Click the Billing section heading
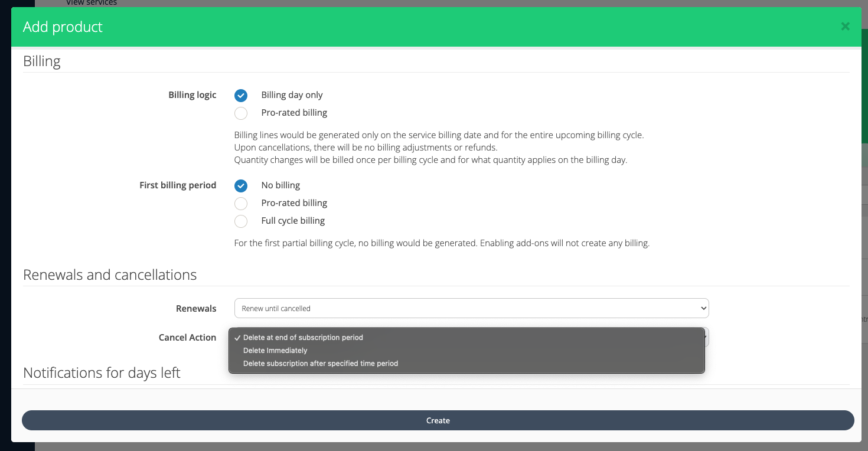The width and height of the screenshot is (868, 451). pos(42,61)
